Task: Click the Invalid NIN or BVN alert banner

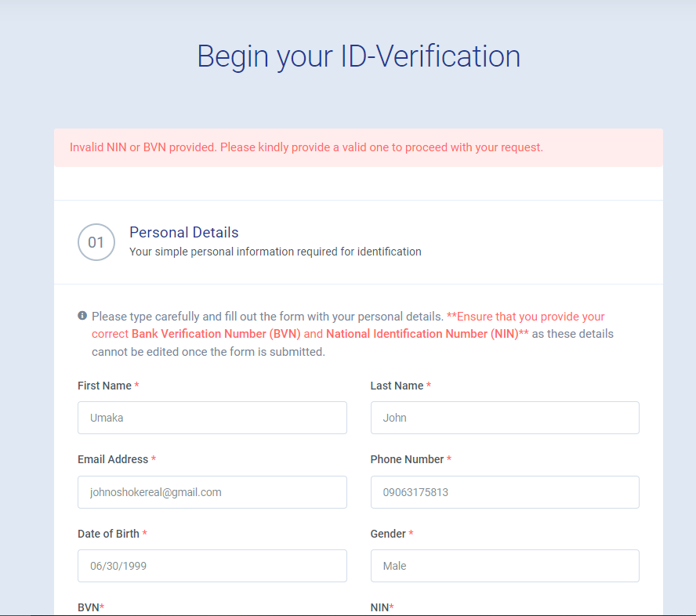Action: click(358, 147)
